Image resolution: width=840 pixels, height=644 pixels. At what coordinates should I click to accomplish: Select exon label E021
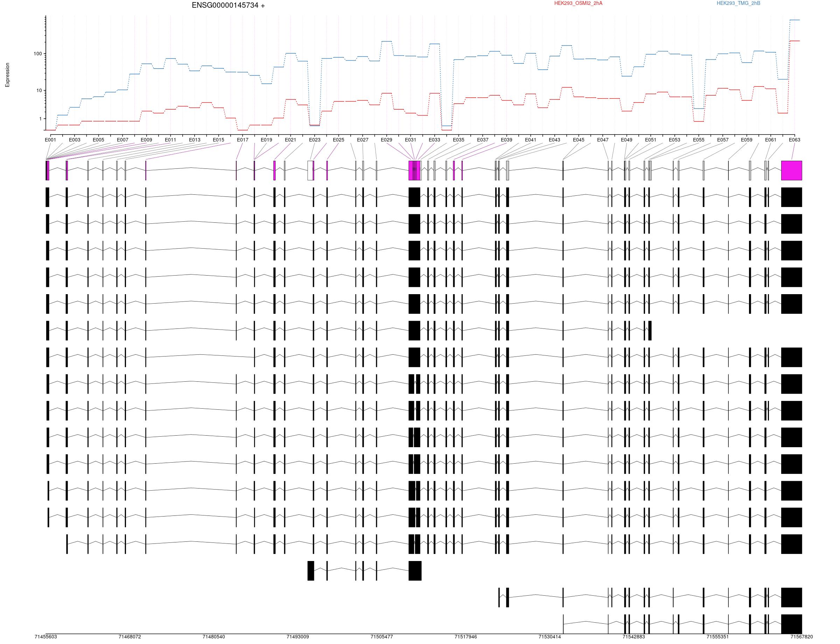290,140
